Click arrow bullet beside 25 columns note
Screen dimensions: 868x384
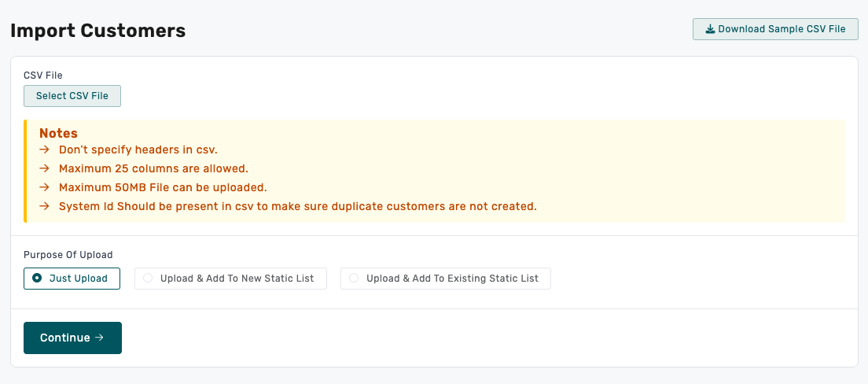tap(44, 168)
